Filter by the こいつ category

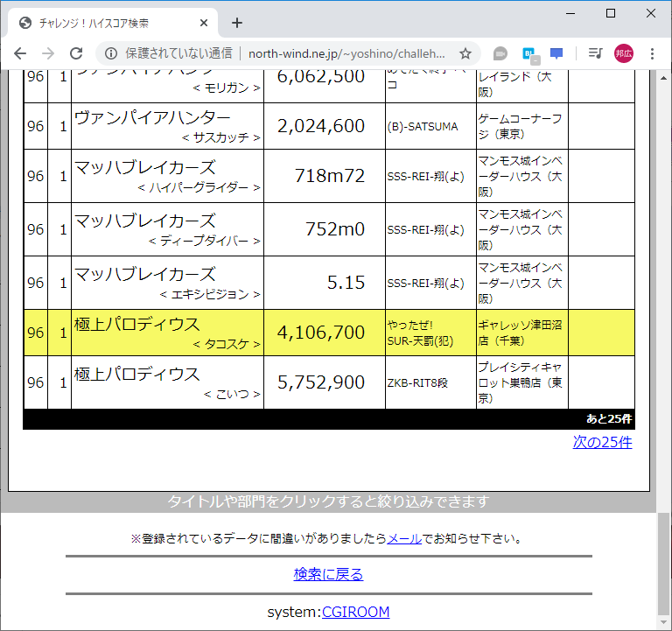point(232,395)
